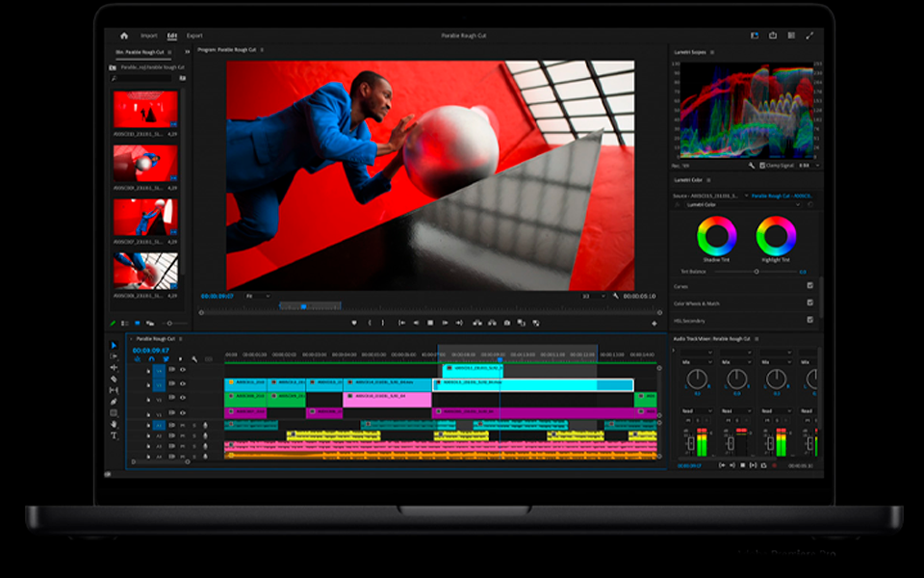
Task: Select the Pen tool in the tools panel
Action: point(114,401)
